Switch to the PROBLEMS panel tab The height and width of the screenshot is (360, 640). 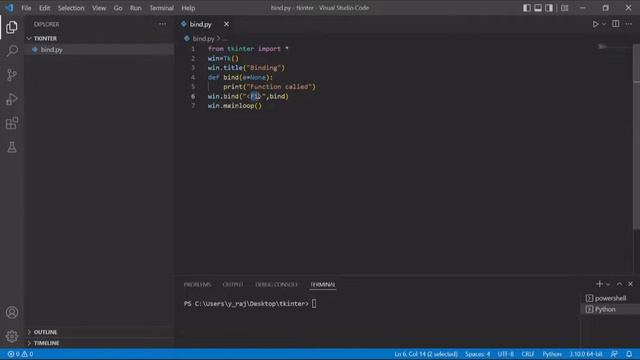pos(197,284)
